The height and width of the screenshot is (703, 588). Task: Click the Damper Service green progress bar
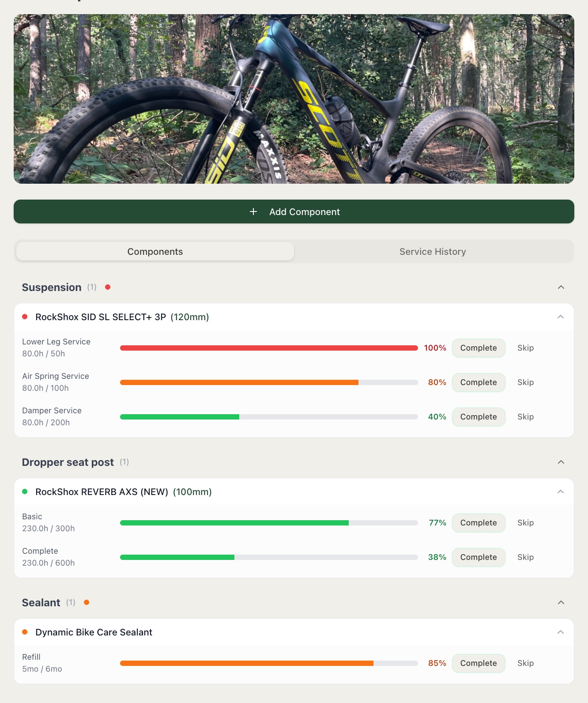pos(269,417)
